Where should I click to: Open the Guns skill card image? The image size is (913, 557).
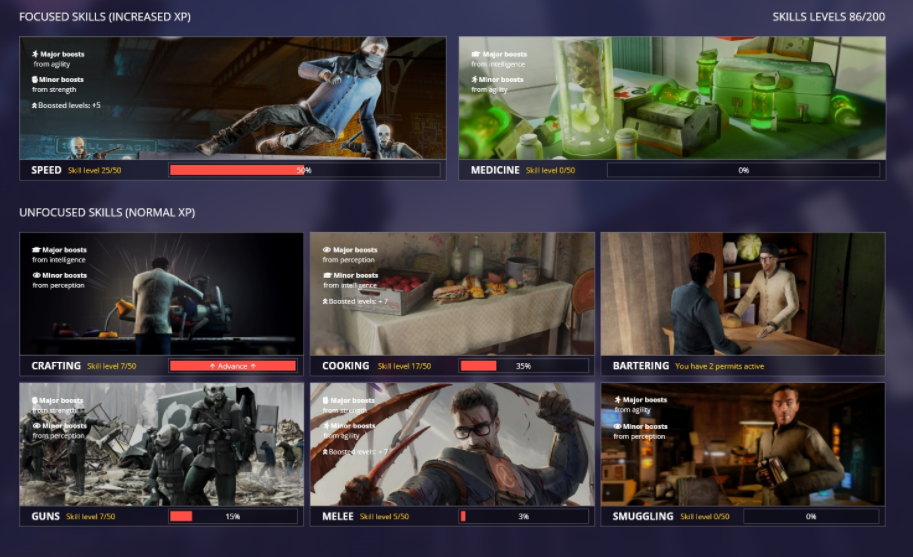[161, 444]
